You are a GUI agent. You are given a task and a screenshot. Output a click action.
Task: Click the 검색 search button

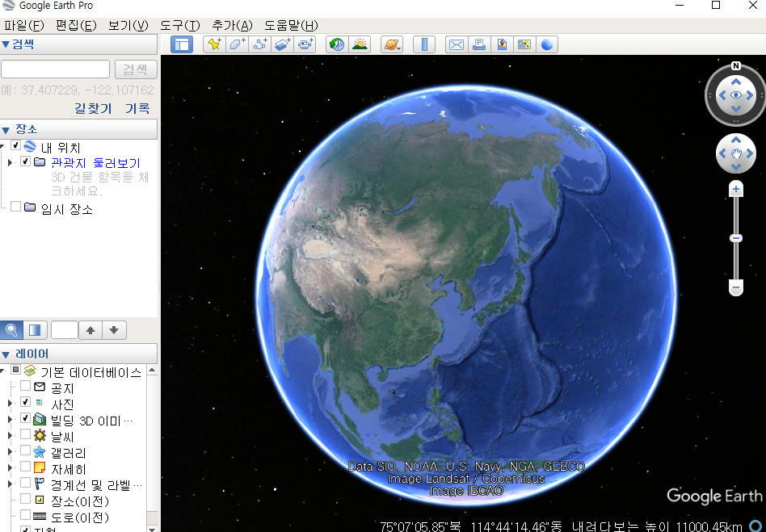pos(136,69)
